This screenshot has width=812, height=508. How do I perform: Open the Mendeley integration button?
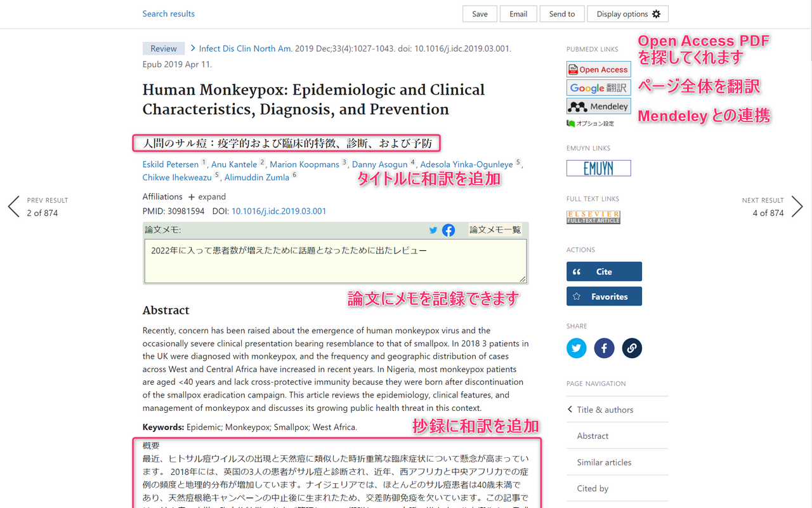coord(599,106)
